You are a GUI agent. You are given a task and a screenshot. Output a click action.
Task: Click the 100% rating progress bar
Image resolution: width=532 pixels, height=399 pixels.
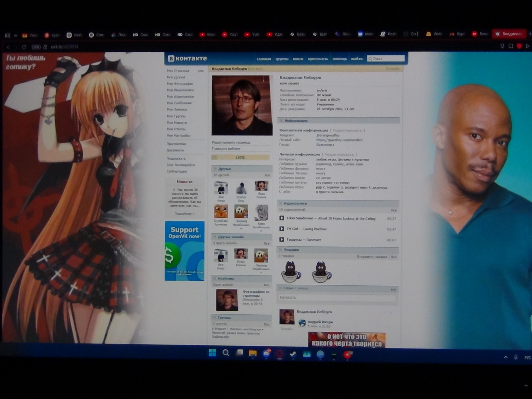240,157
